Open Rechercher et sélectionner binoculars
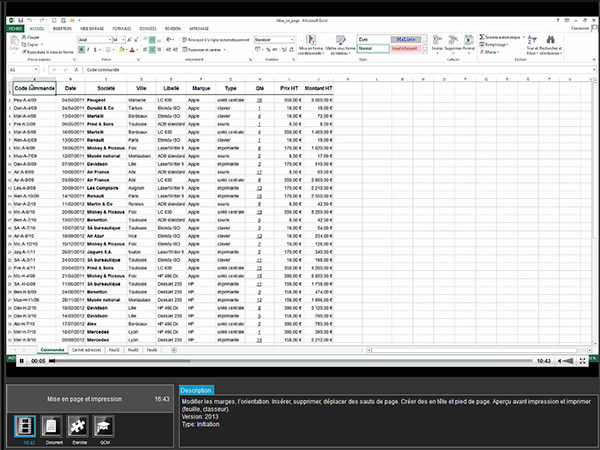This screenshot has height=450, width=600. (551, 45)
